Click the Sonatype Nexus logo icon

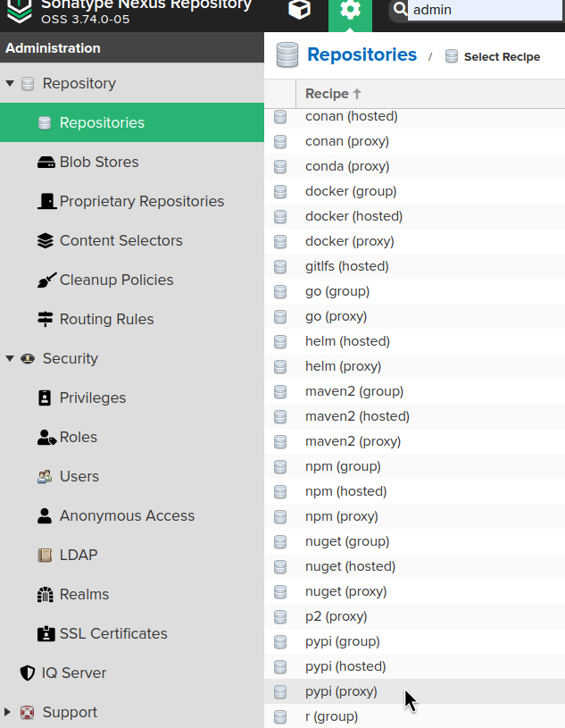(x=19, y=11)
